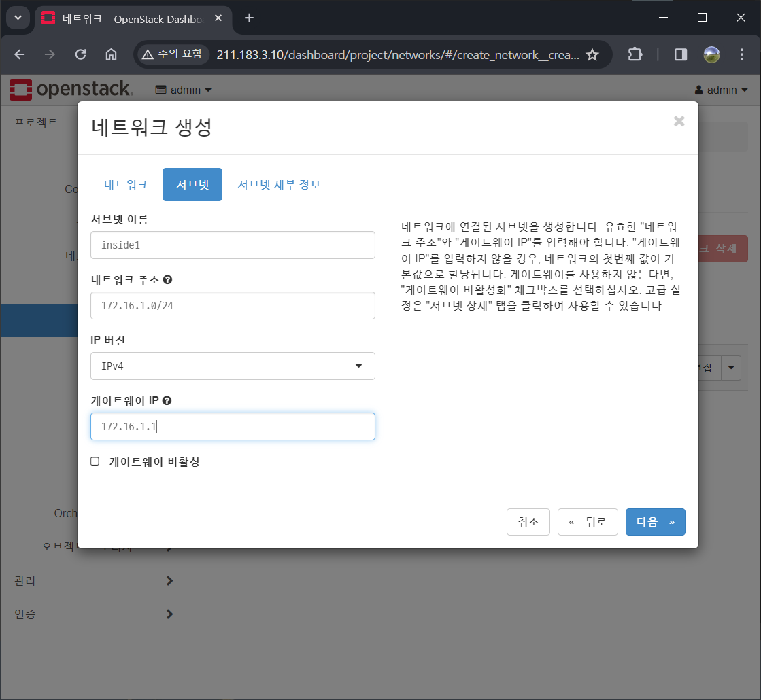This screenshot has height=700, width=761.
Task: Open the Chrome three-dot menu
Action: click(741, 54)
